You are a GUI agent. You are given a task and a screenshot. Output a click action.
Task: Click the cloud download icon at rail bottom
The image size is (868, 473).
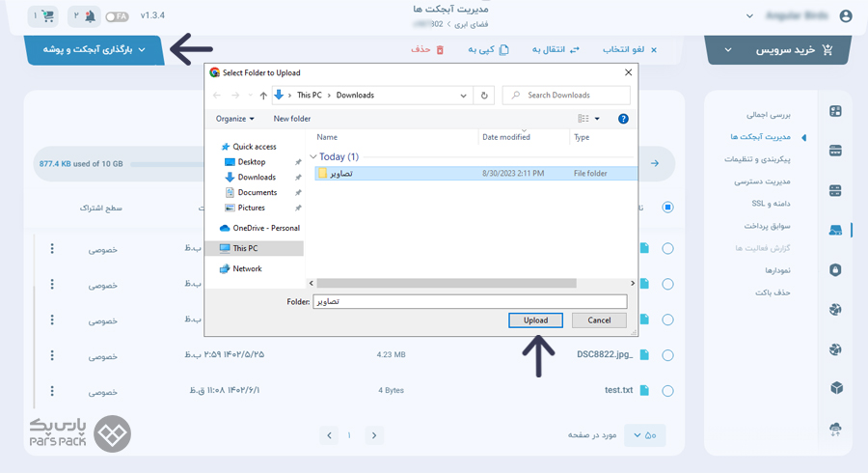click(835, 429)
